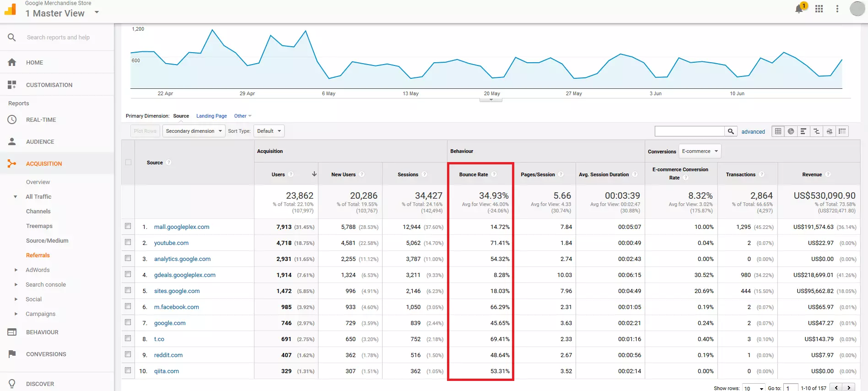Open the Other primary dimension dropdown

click(x=243, y=116)
